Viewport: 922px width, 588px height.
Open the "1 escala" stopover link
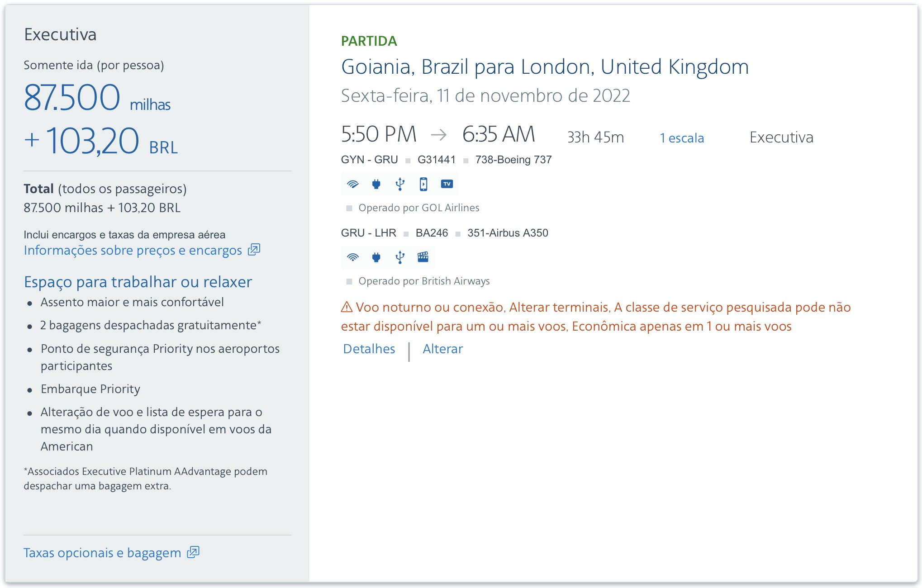pos(682,138)
